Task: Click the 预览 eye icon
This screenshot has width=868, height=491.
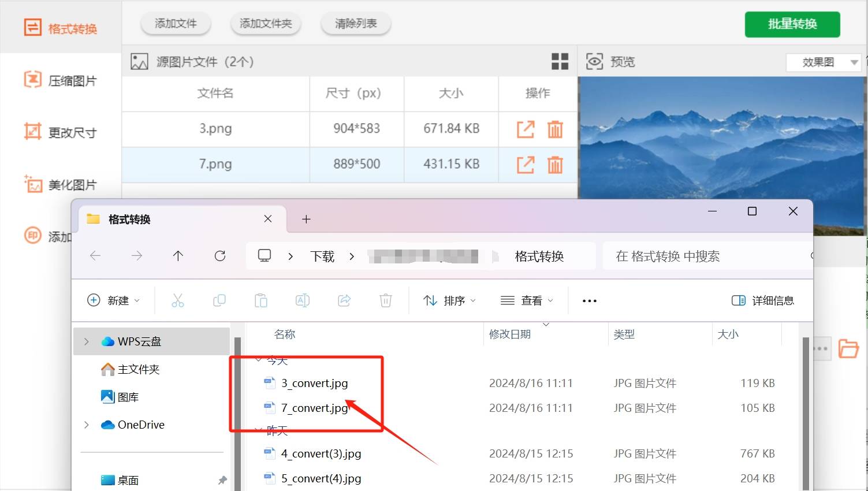Action: click(594, 61)
